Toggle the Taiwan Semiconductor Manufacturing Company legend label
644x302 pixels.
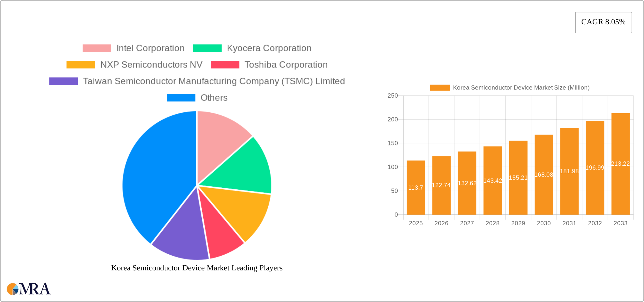214,81
